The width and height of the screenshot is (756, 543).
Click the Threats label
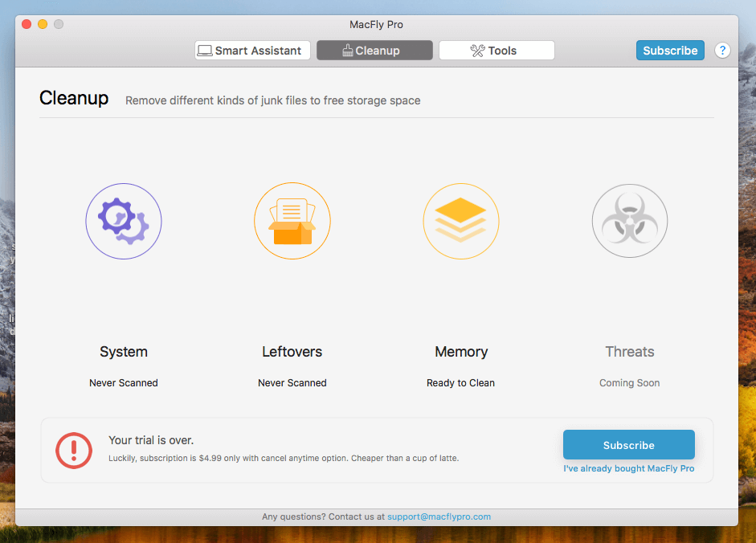coord(630,352)
